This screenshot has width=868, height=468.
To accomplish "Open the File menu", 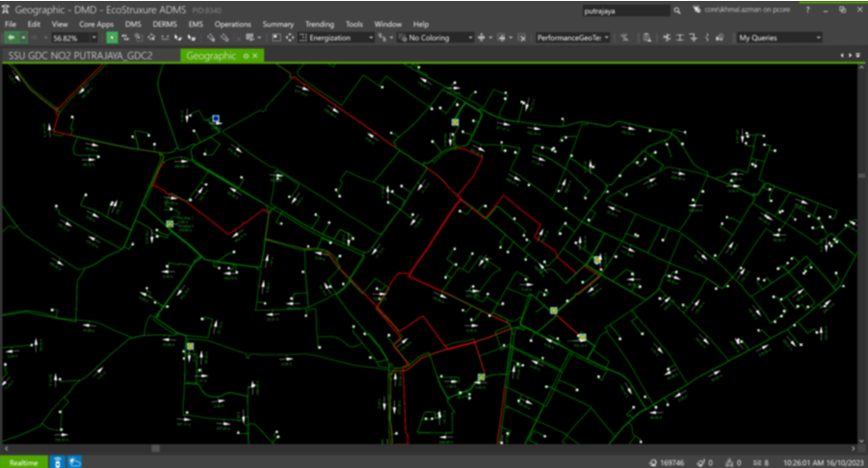I will (x=11, y=24).
